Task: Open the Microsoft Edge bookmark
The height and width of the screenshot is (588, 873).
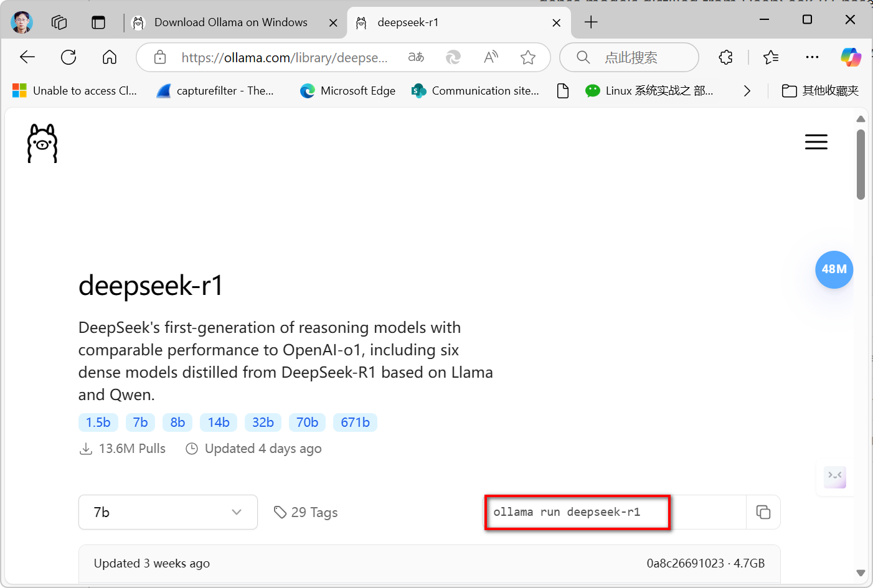Action: [347, 91]
